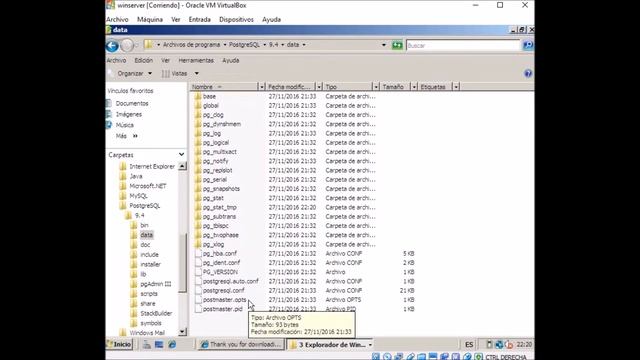
Task: Open the Fecha modificación column dropdown
Action: tap(319, 87)
